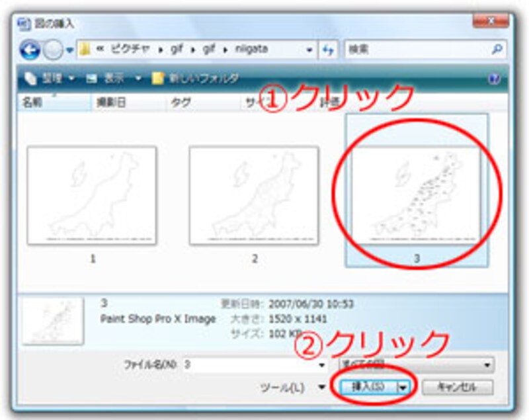Open the 整理 organize menu
The width and height of the screenshot is (529, 420).
click(50, 78)
